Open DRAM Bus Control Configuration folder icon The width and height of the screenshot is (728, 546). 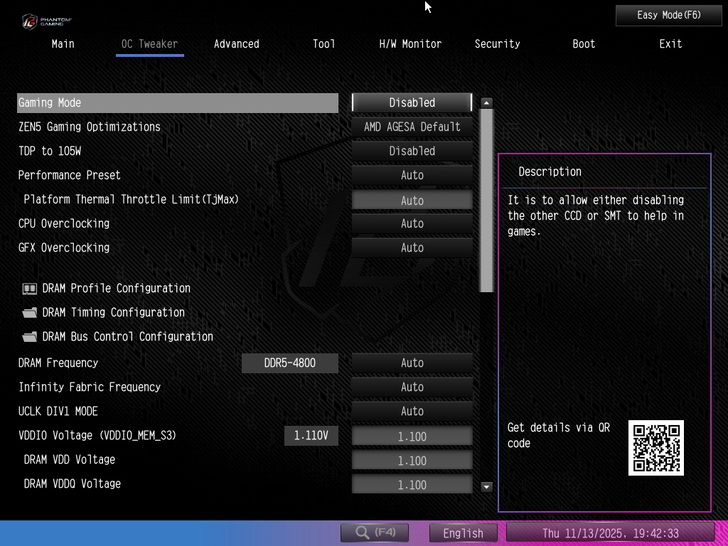30,337
